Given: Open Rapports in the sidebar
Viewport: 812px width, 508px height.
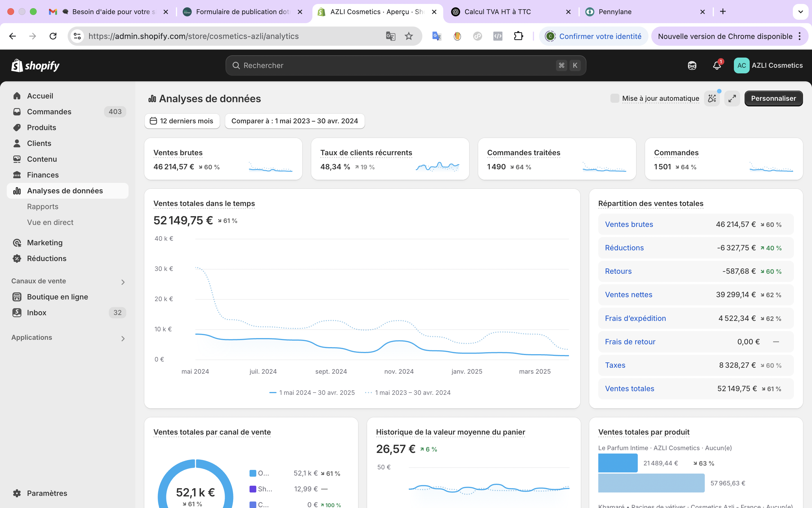Looking at the screenshot, I should (x=43, y=207).
